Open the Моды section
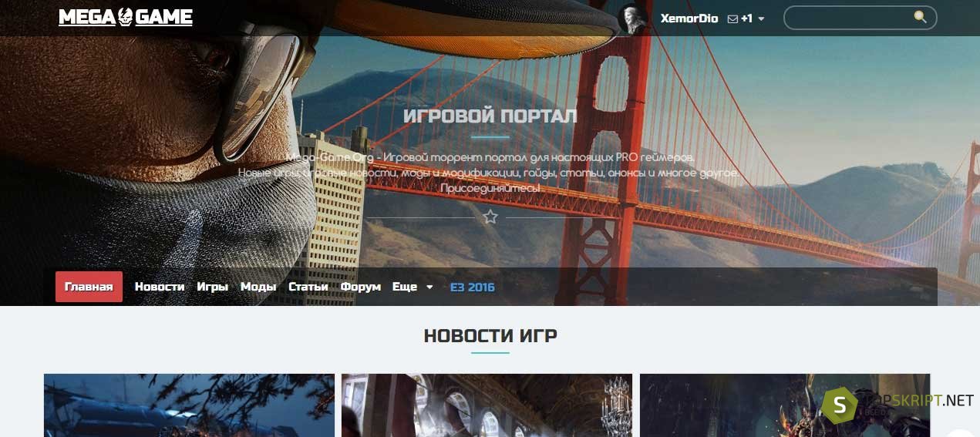 point(258,287)
